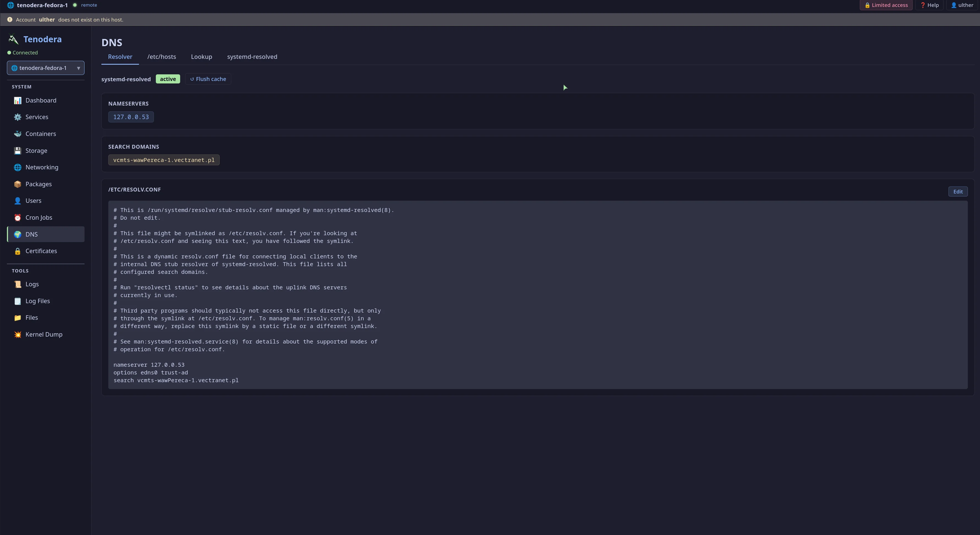The image size is (980, 535).
Task: Click the active status badge
Action: click(x=168, y=79)
